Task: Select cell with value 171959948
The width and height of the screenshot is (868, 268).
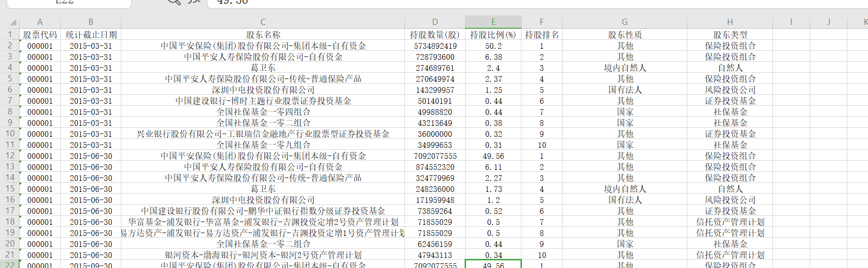Action: click(435, 200)
